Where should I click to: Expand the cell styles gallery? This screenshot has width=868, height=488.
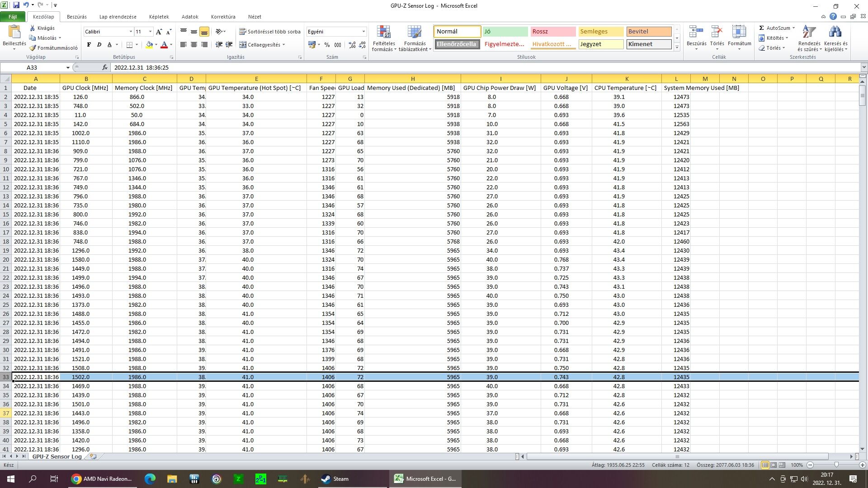click(x=677, y=47)
